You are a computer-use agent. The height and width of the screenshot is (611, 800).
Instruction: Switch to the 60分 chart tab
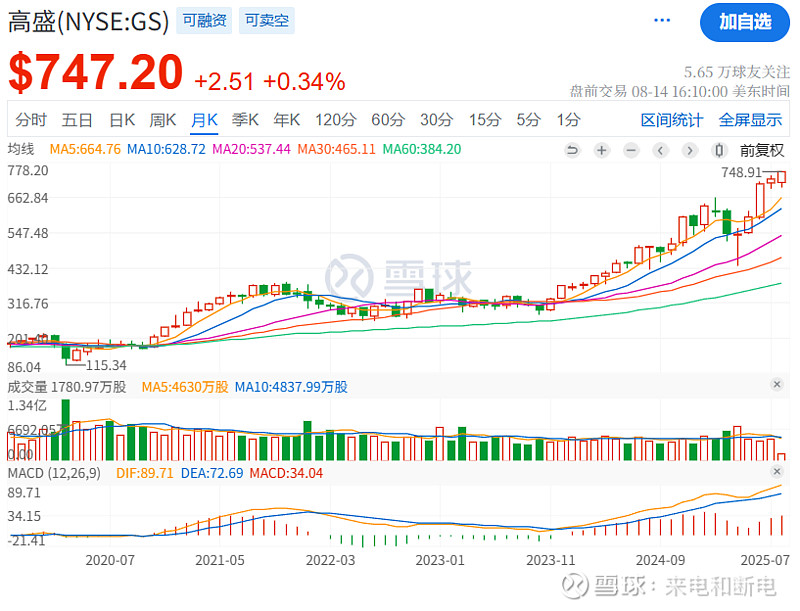pyautogui.click(x=388, y=120)
